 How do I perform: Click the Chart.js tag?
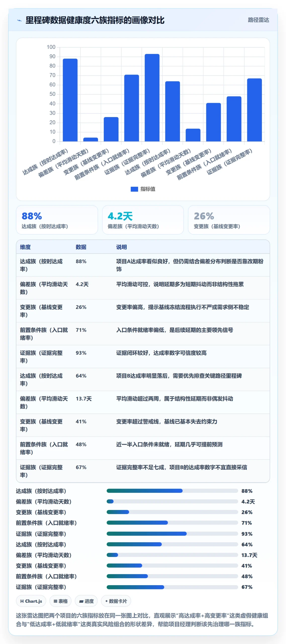(x=31, y=601)
